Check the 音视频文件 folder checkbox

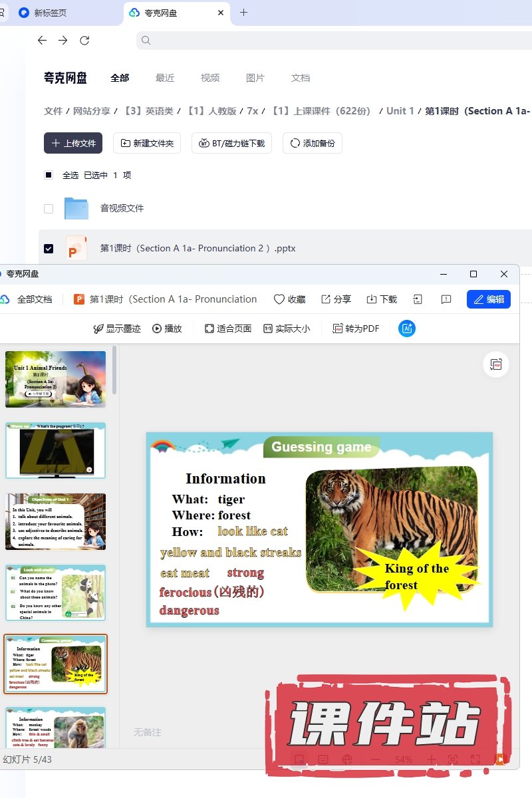click(49, 208)
